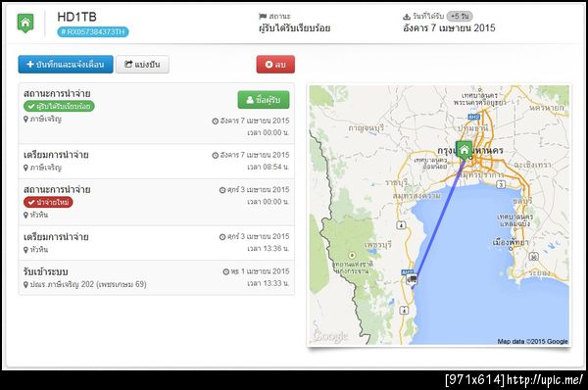Click the green recipient name button ชื่อผู้รับ
Screen dimensions: 588x390
264,100
